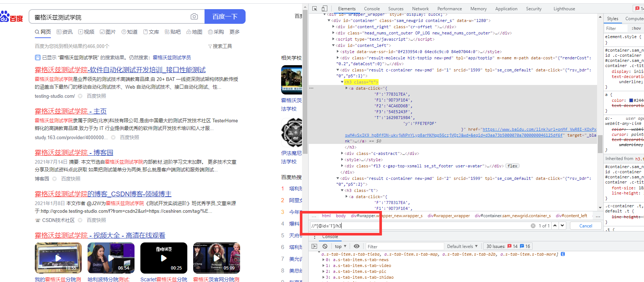This screenshot has height=282, width=644.
Task: Toggle the DevTools device toolbar
Action: point(324,8)
